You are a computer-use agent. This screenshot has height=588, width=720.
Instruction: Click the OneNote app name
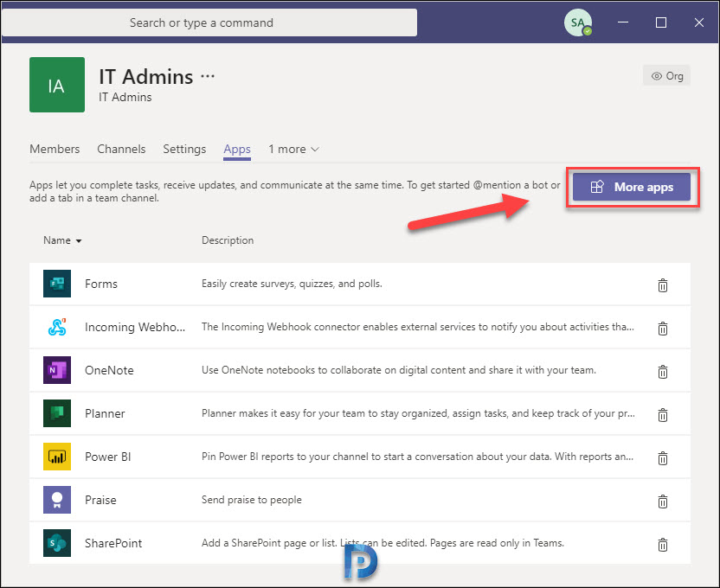109,370
